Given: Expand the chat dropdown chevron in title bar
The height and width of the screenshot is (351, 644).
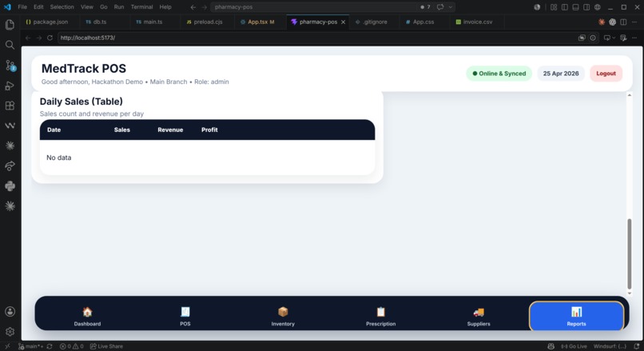Looking at the screenshot, I should coord(451,7).
